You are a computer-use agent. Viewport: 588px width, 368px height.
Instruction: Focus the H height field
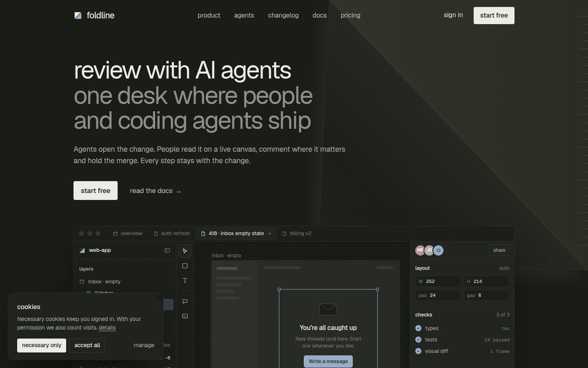(487, 281)
